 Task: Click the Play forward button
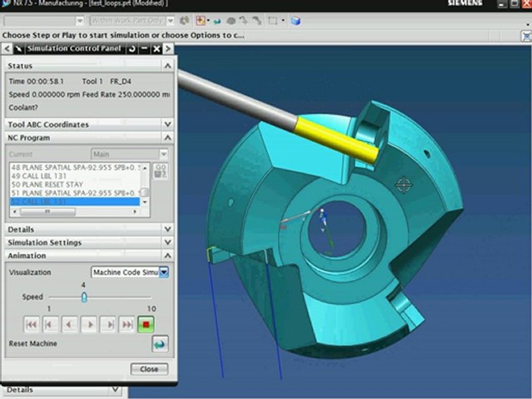pyautogui.click(x=89, y=324)
